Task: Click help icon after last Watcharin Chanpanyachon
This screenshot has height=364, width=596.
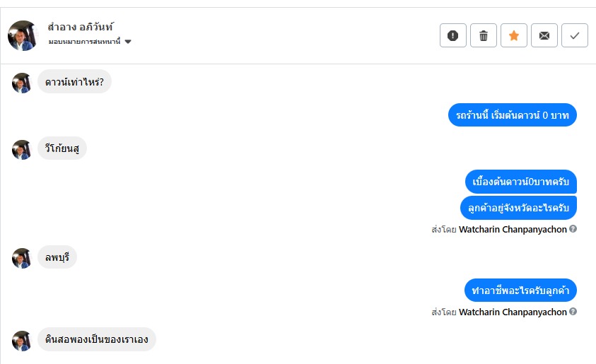Action: point(573,312)
